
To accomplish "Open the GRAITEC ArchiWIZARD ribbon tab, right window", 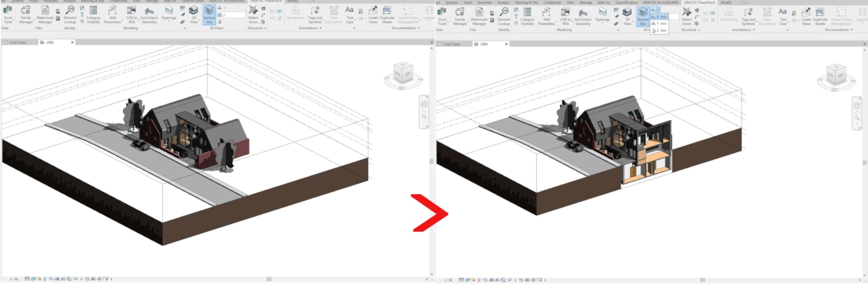I will 661,2.
